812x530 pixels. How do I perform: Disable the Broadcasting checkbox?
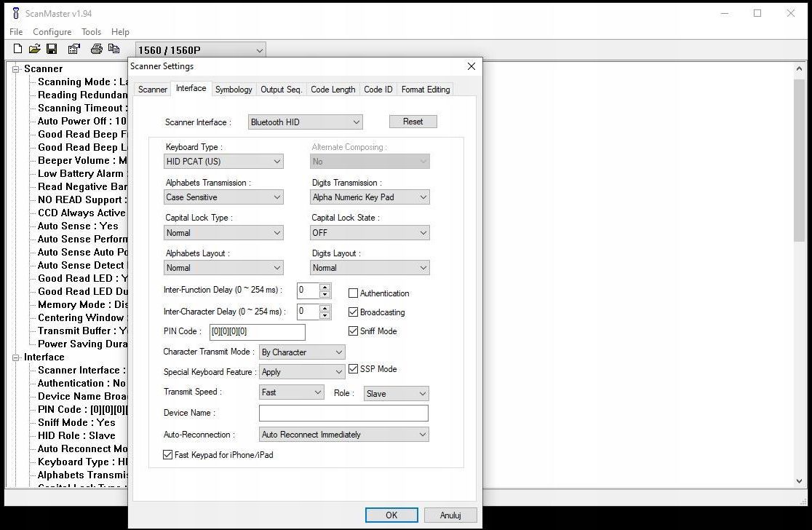point(353,312)
